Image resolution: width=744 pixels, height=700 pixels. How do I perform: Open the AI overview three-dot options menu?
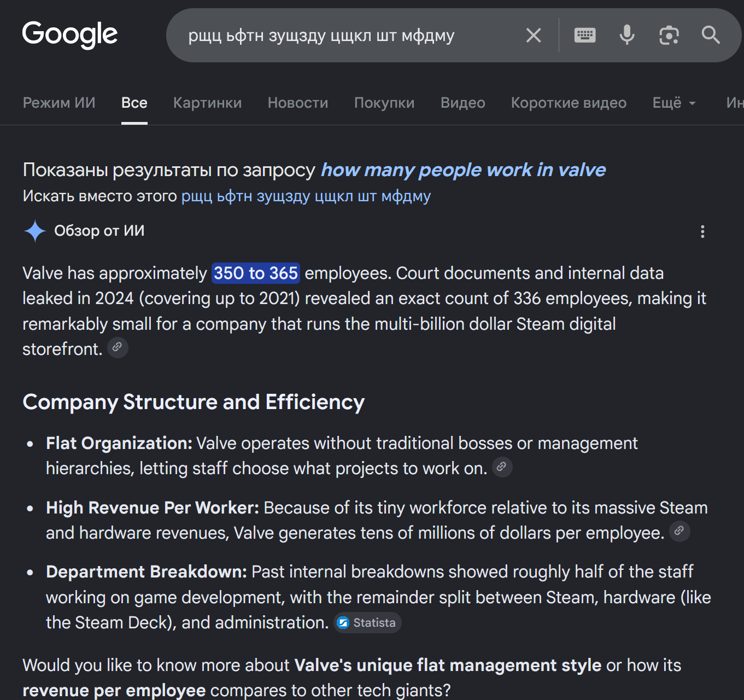click(702, 231)
